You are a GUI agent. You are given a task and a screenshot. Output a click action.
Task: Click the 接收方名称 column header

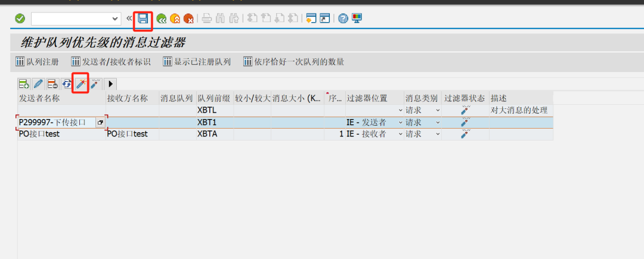click(x=132, y=98)
